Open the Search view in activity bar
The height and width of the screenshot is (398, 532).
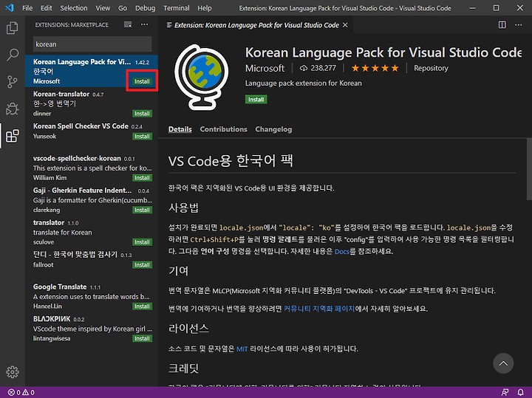13,55
